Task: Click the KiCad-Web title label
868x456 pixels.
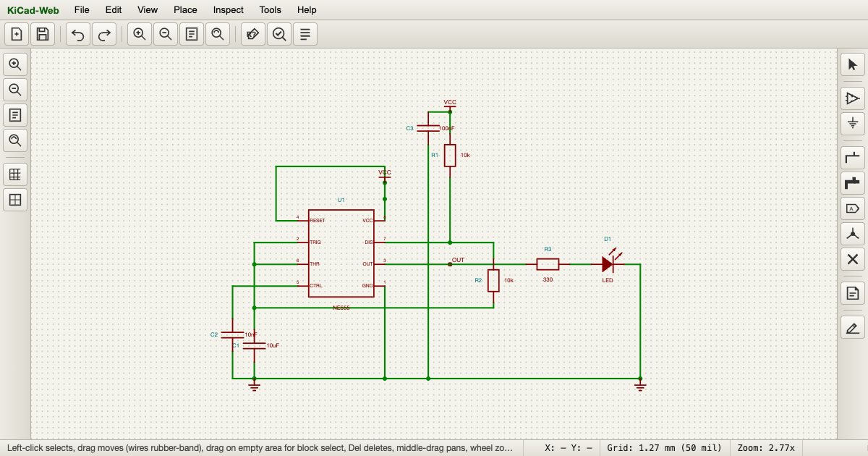Action: tap(33, 10)
